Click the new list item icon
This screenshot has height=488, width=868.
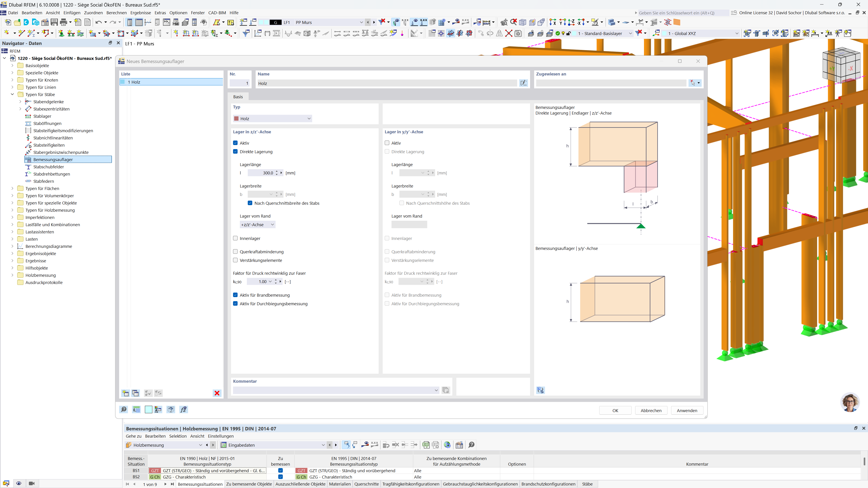(125, 393)
